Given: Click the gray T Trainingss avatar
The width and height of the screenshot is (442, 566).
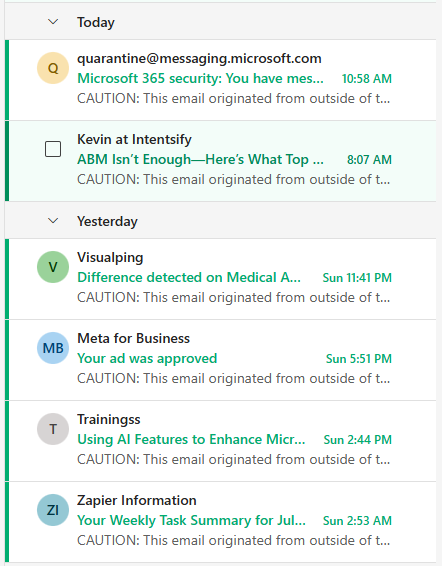Looking at the screenshot, I should (53, 429).
